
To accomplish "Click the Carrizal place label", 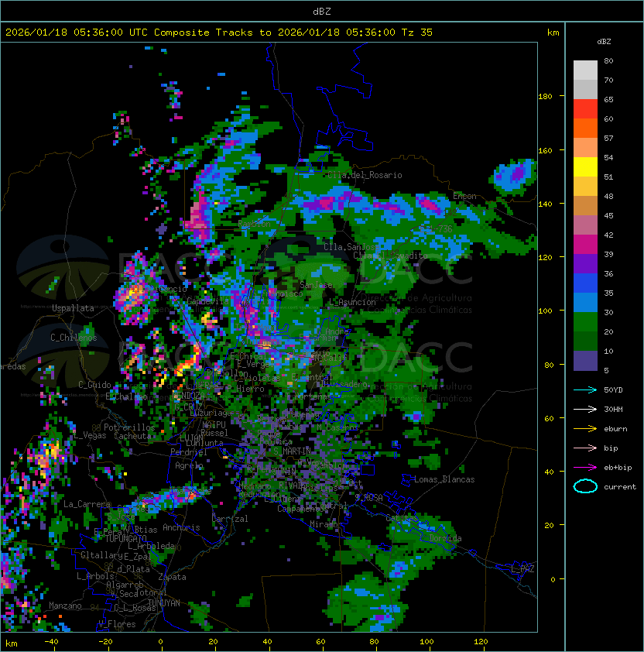I will click(230, 519).
